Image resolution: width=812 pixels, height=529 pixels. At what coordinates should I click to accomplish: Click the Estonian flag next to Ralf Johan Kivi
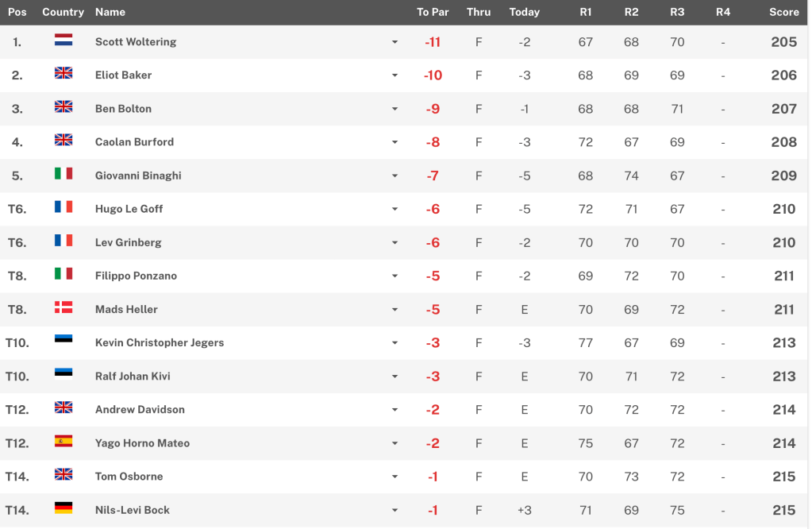pyautogui.click(x=63, y=375)
